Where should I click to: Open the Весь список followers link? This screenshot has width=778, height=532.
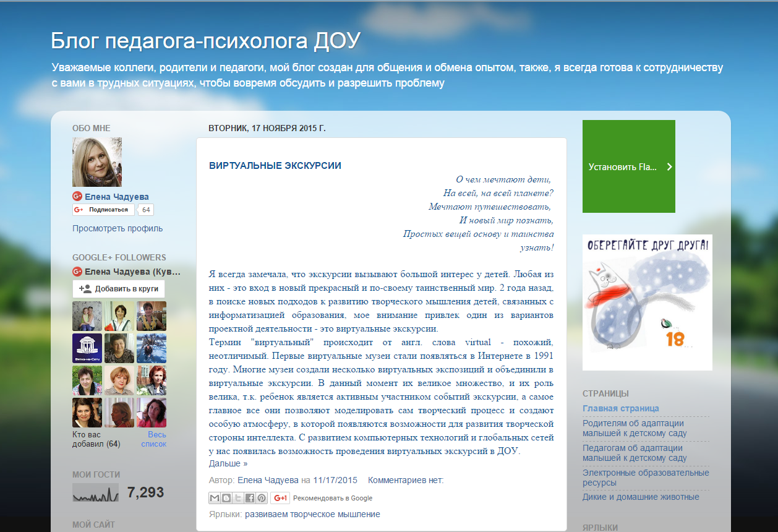pyautogui.click(x=153, y=439)
